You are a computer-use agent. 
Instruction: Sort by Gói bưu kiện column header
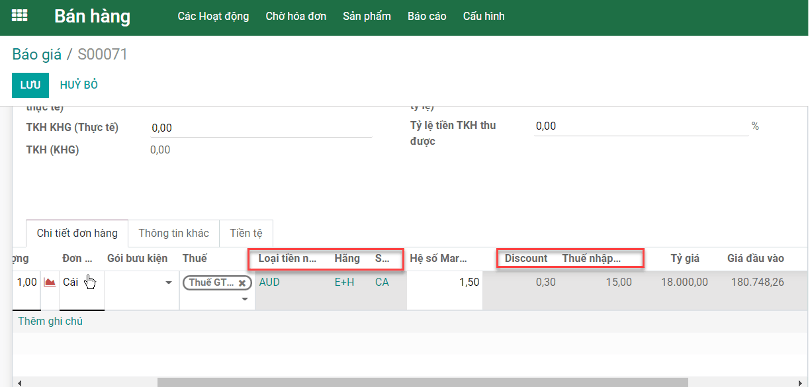coord(137,259)
